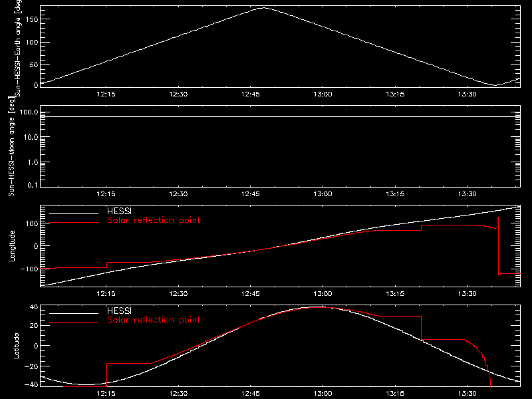
Task: Click 12:30 time label under Latitude plot
Action: [178, 394]
